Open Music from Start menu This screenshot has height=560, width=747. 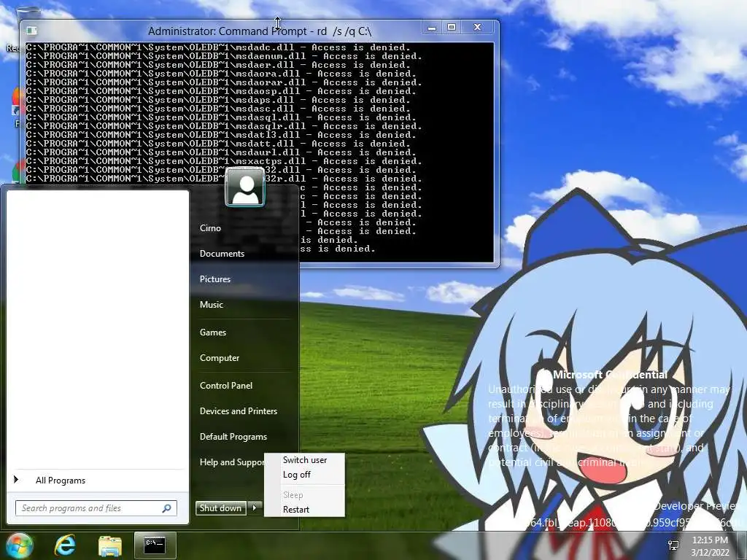tap(211, 305)
